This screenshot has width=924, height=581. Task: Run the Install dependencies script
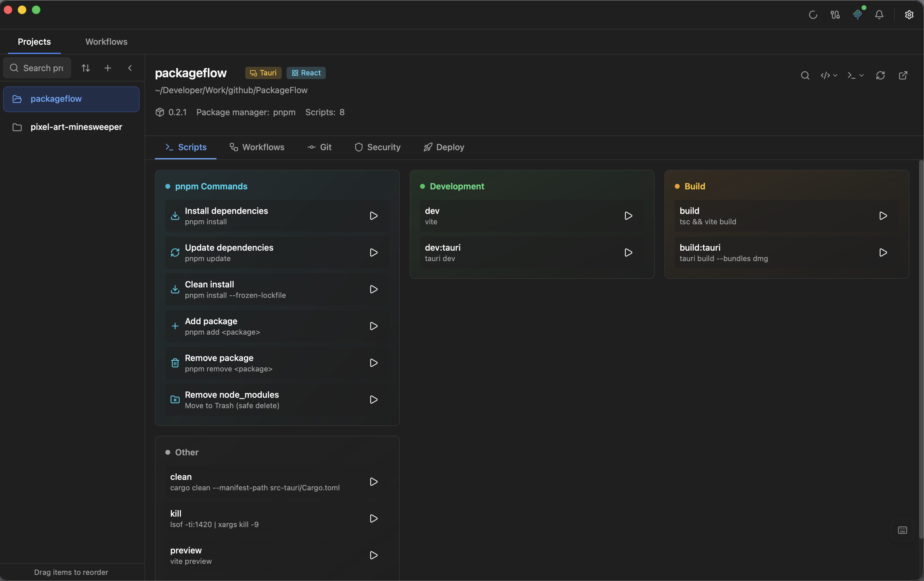click(x=373, y=216)
